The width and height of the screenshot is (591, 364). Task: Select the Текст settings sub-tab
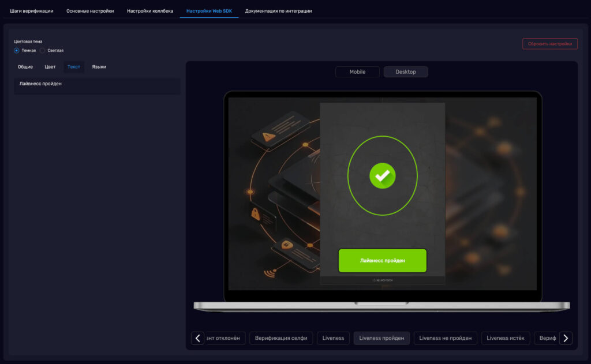(x=74, y=67)
